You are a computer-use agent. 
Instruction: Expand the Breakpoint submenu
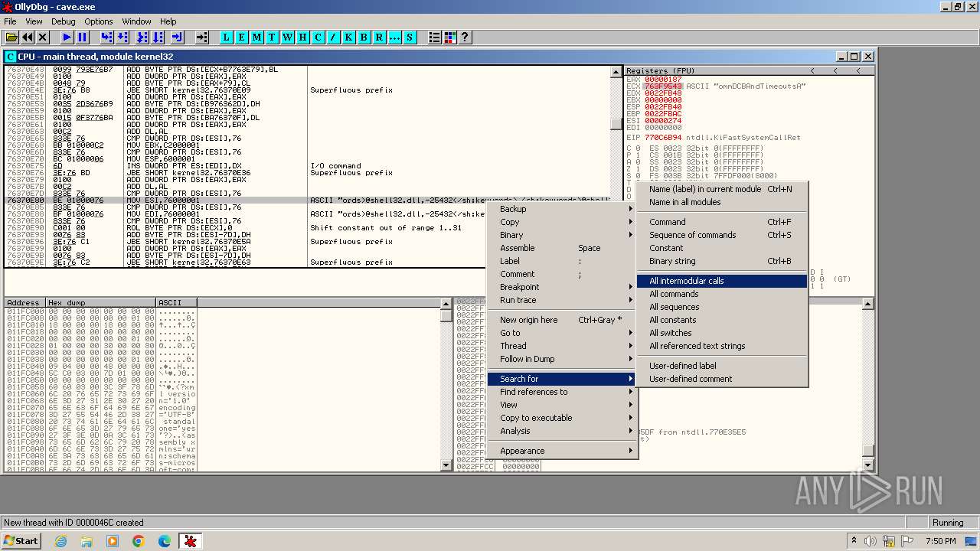click(x=562, y=287)
